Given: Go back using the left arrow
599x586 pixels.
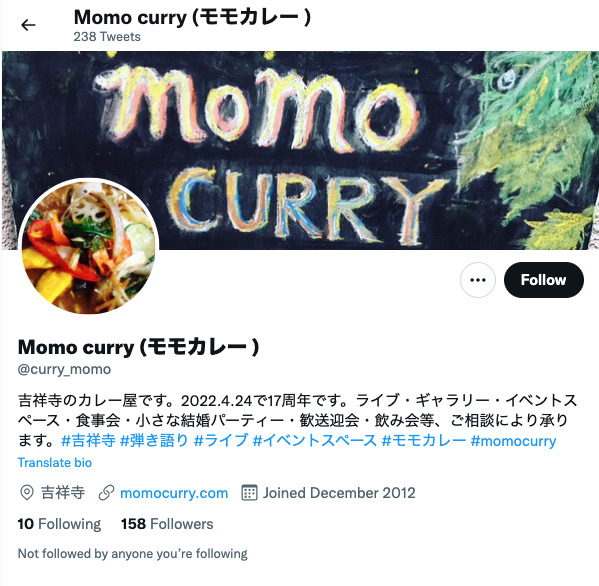Looking at the screenshot, I should 28,25.
